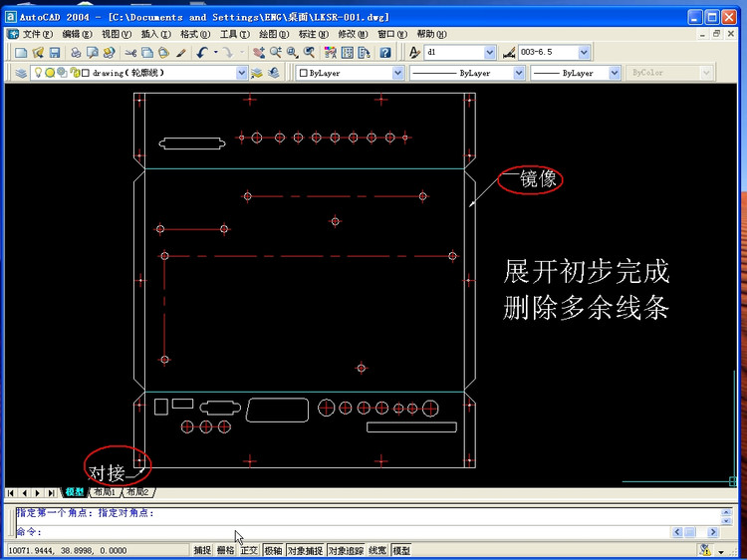Open the Undo history dropdown arrow
Viewport: 747px width, 560px height.
(216, 53)
